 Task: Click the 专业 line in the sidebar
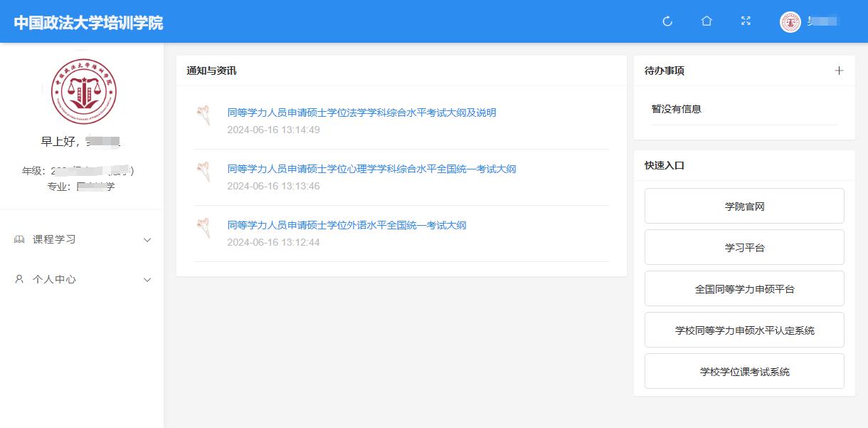pyautogui.click(x=80, y=187)
